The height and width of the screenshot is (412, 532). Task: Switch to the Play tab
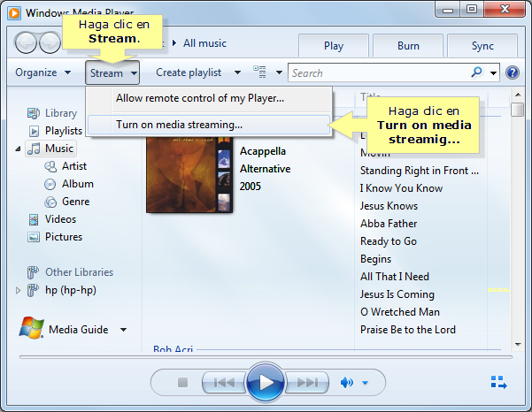tap(334, 46)
